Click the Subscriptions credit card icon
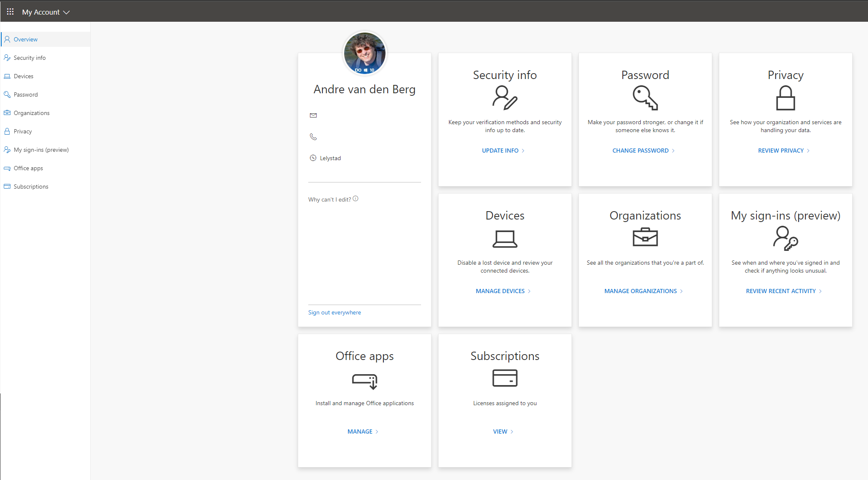 (x=505, y=378)
